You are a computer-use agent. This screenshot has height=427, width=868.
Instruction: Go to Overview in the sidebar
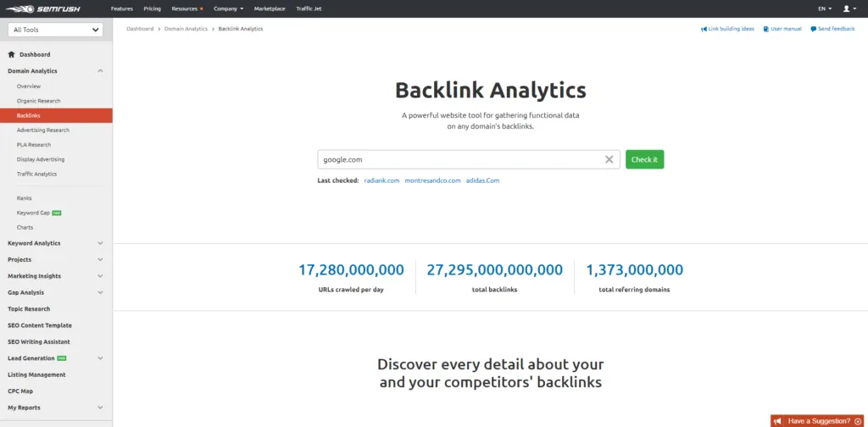pyautogui.click(x=29, y=86)
